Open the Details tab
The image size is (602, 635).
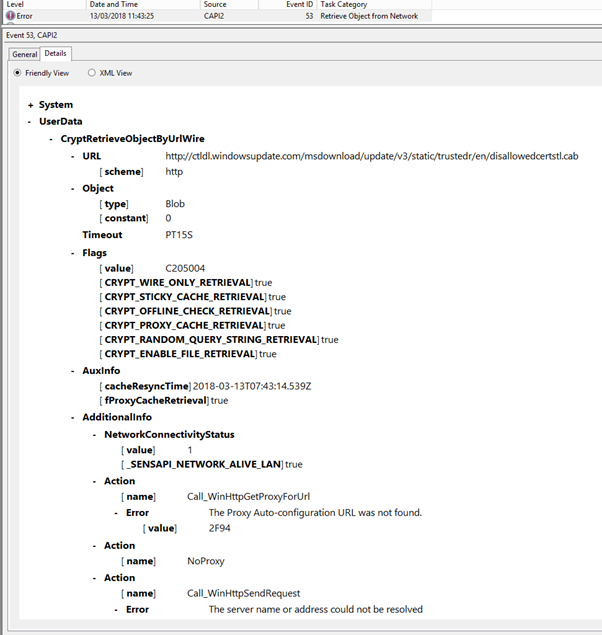pyautogui.click(x=55, y=53)
